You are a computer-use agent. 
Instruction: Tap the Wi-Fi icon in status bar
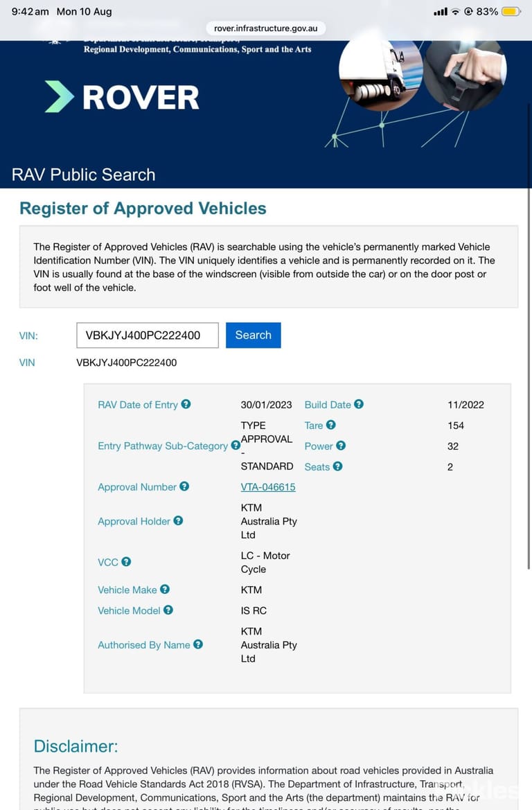click(x=455, y=11)
